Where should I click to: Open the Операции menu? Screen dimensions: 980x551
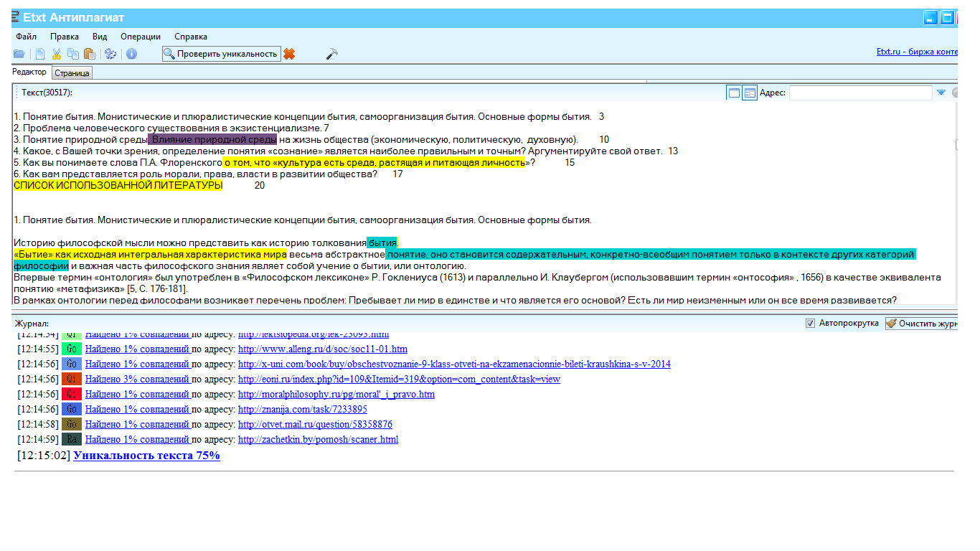pos(141,37)
